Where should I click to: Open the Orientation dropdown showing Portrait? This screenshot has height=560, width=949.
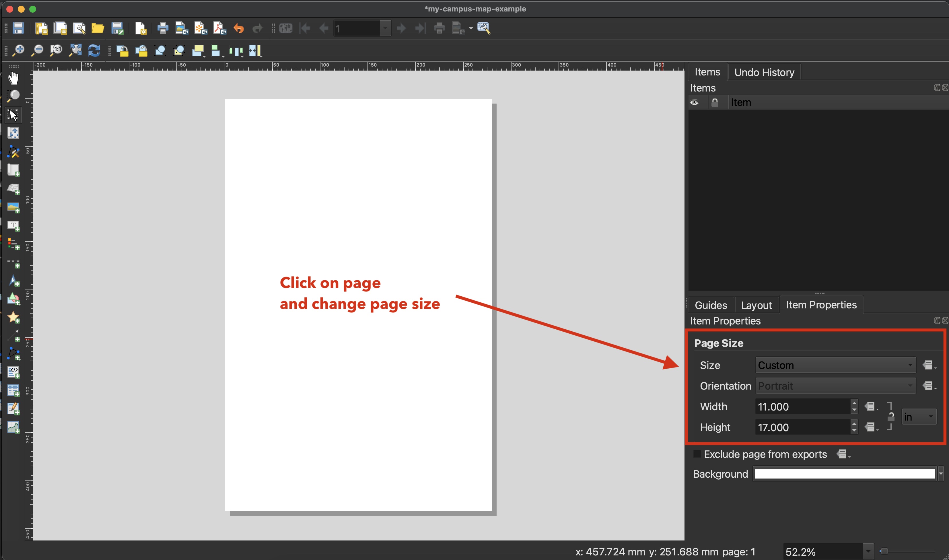click(835, 386)
